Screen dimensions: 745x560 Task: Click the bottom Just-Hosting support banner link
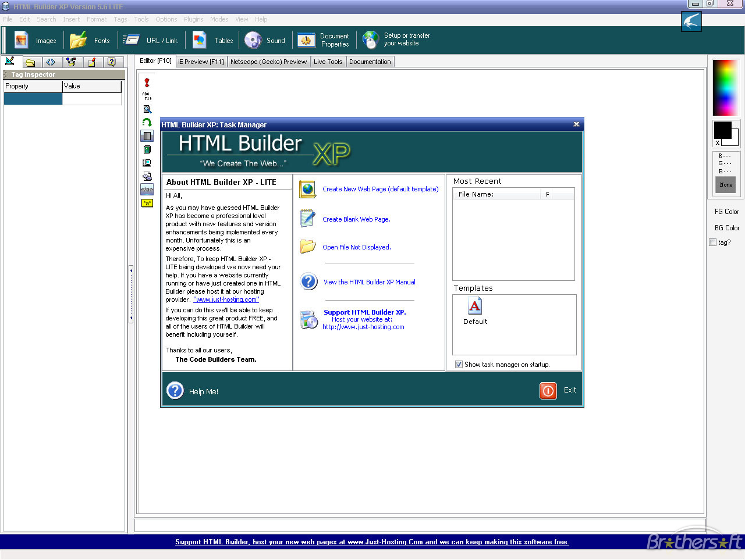[x=372, y=542]
